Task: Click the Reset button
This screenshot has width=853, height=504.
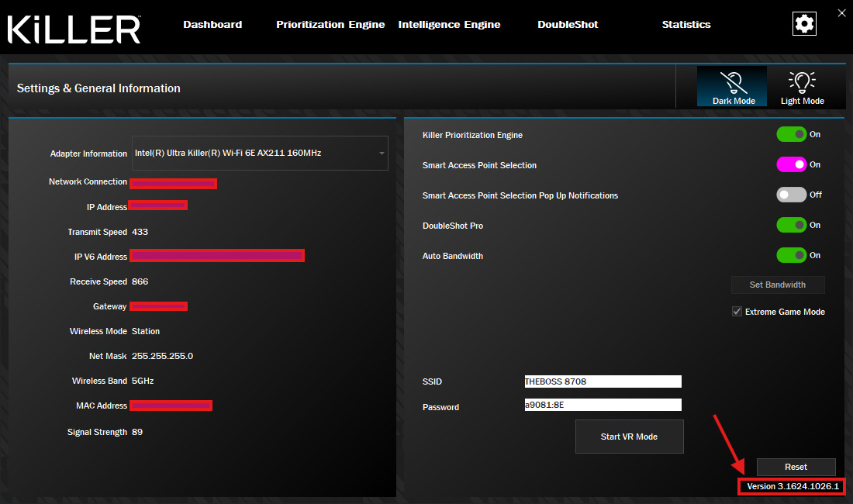Action: (796, 467)
